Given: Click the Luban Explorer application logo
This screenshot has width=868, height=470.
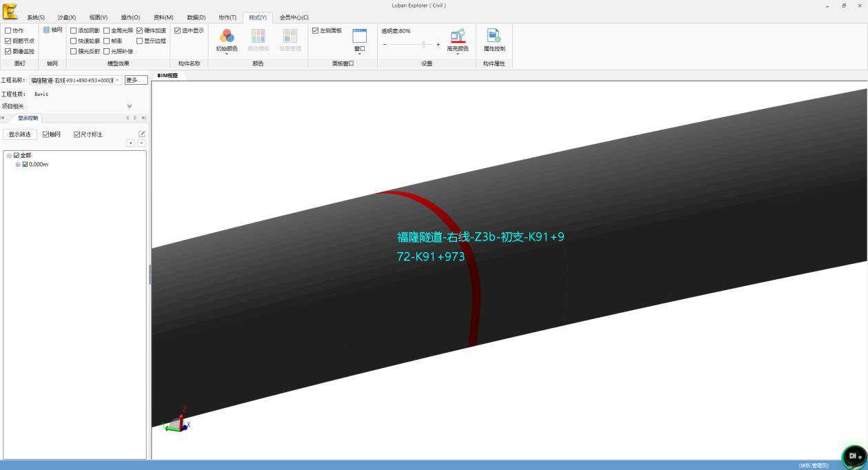Looking at the screenshot, I should [10, 11].
